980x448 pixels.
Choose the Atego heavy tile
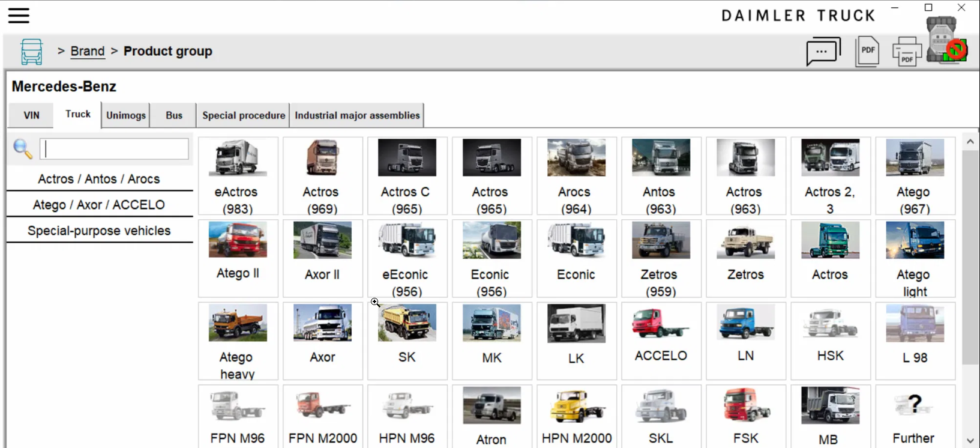[x=238, y=341]
